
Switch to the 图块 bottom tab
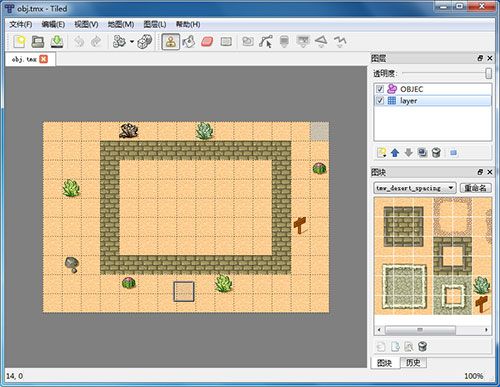point(385,363)
